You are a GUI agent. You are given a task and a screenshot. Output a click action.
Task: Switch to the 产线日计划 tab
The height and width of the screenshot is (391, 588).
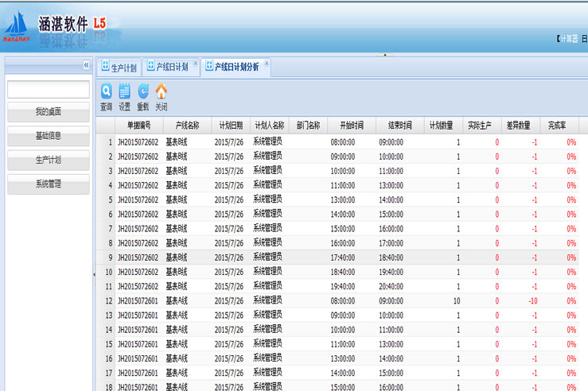pyautogui.click(x=167, y=68)
